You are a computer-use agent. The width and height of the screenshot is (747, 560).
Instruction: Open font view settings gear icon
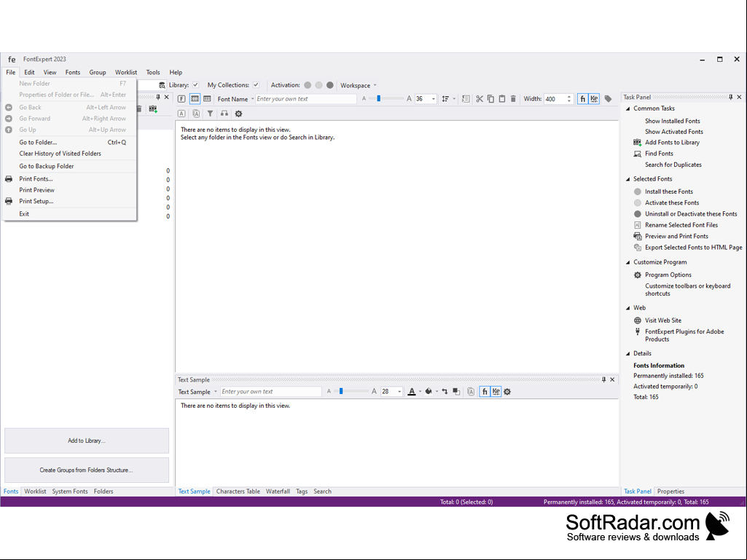tap(239, 114)
